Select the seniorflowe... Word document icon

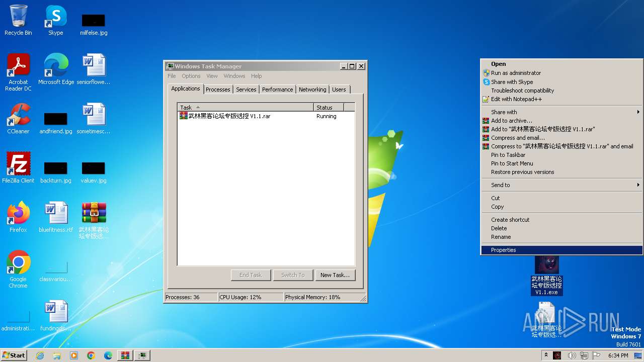click(94, 69)
